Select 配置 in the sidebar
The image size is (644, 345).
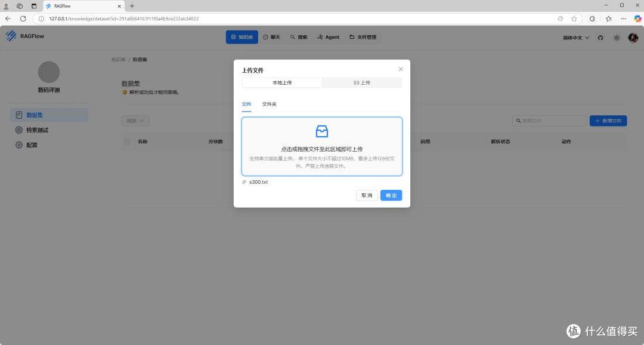[x=49, y=144]
